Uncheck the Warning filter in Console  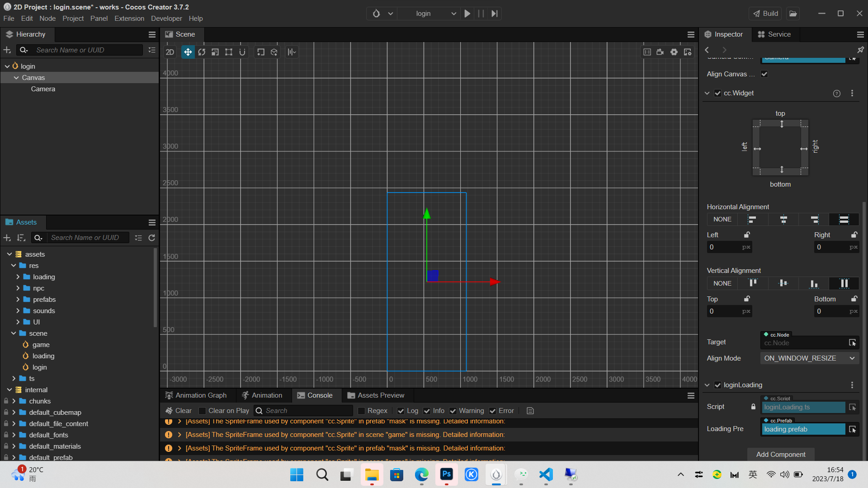[x=453, y=411]
